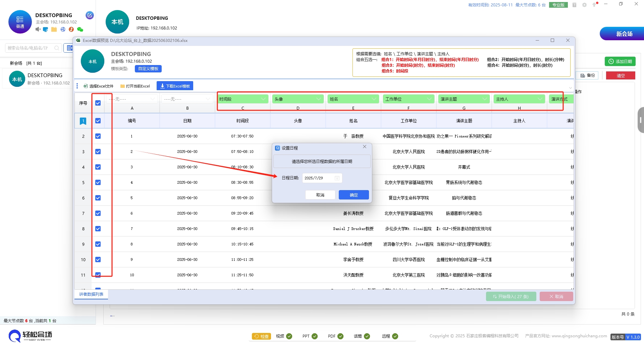Click the orange music note icon
The width and height of the screenshot is (644, 345).
(x=71, y=30)
